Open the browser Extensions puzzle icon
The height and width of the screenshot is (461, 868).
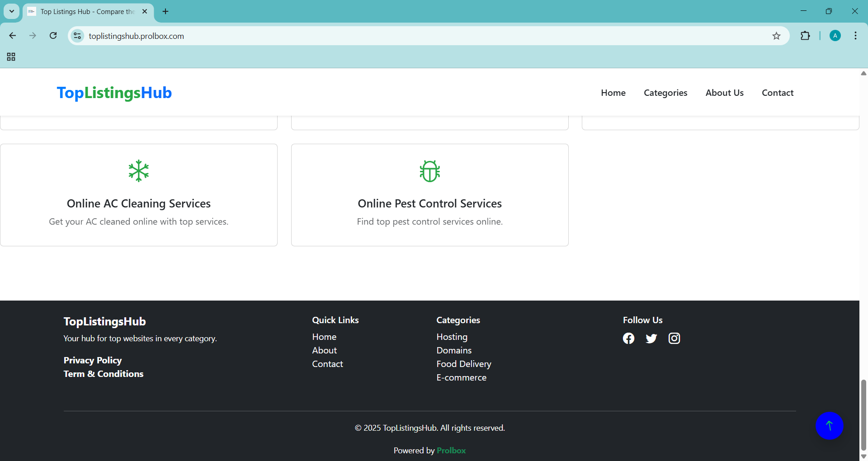click(805, 36)
